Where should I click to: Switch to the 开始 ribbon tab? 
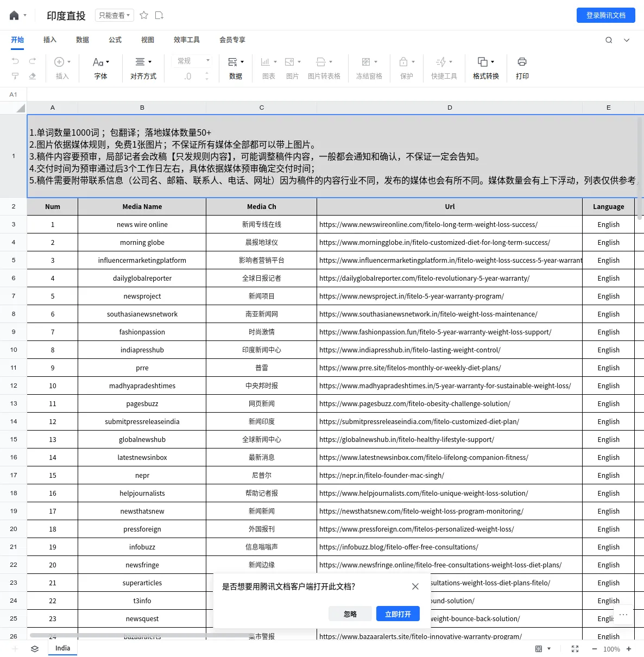point(17,40)
